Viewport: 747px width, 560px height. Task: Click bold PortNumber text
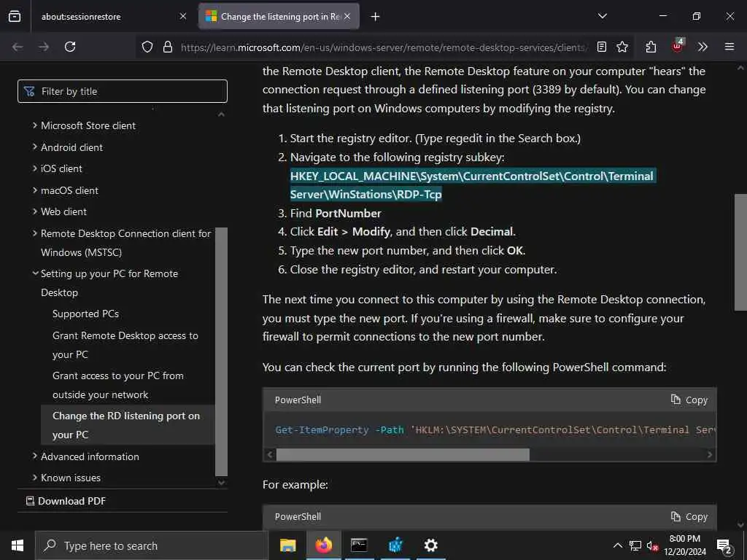click(x=348, y=214)
